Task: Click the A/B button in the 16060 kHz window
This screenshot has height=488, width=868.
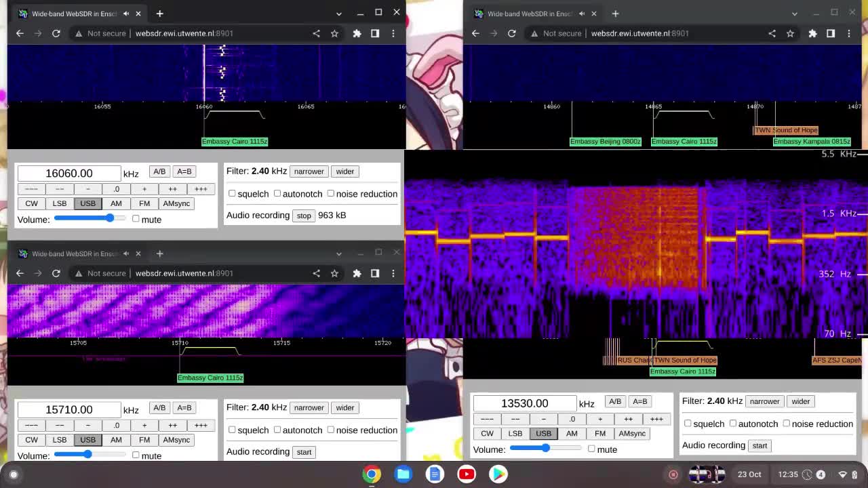Action: (x=159, y=171)
